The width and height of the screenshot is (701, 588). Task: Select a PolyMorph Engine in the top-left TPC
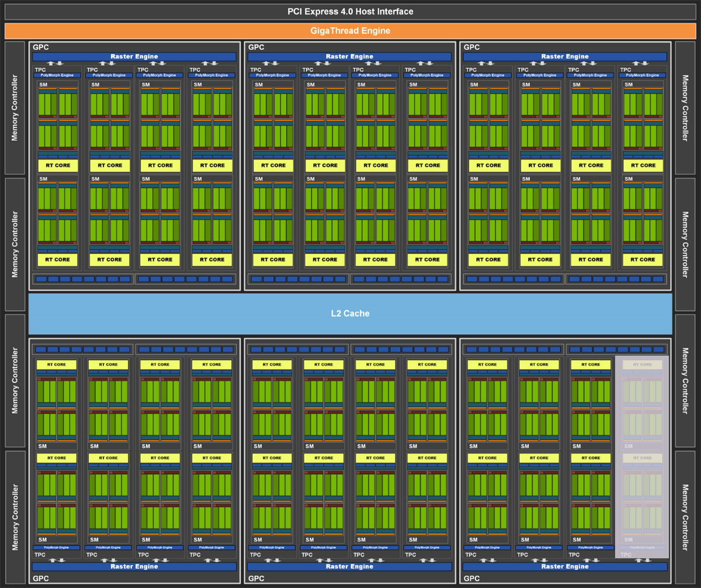pos(57,75)
